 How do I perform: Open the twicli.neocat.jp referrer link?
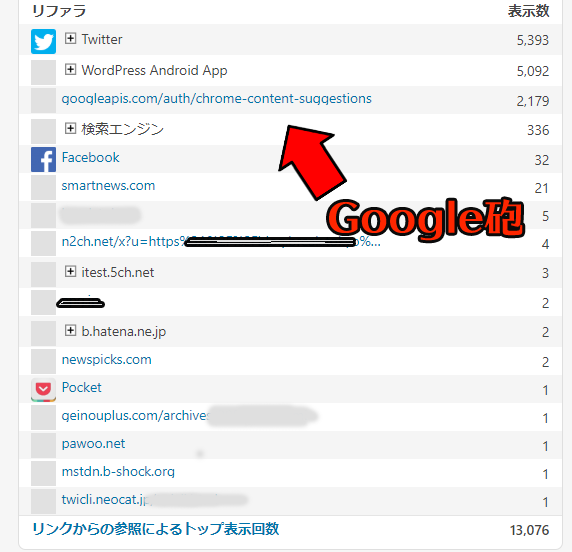[106, 499]
